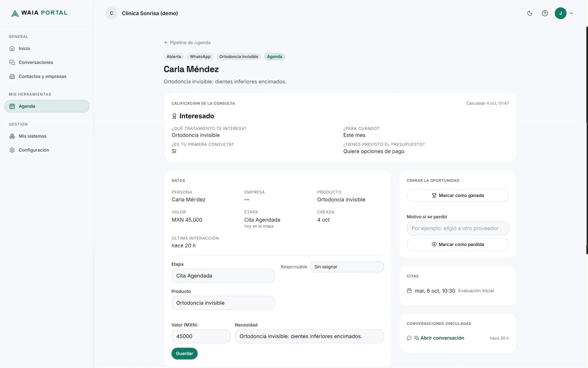Edit the Necesidad text field
This screenshot has width=588, height=368.
click(309, 336)
